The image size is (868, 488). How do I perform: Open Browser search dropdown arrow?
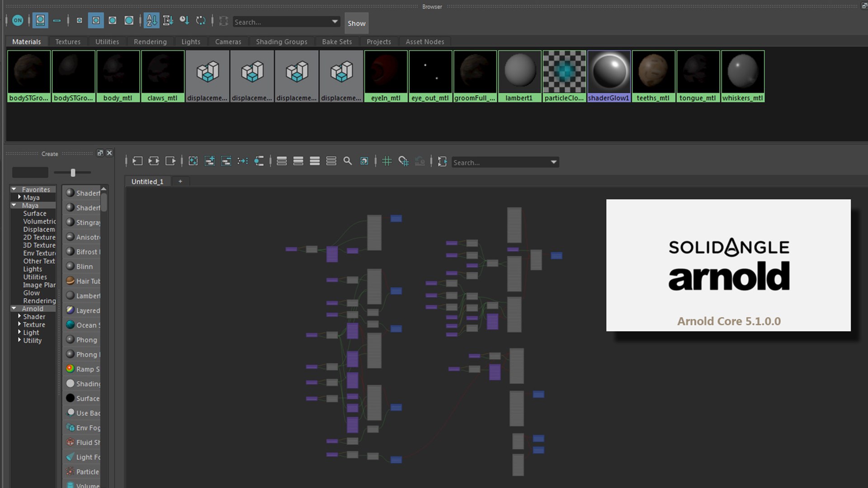[x=335, y=21]
